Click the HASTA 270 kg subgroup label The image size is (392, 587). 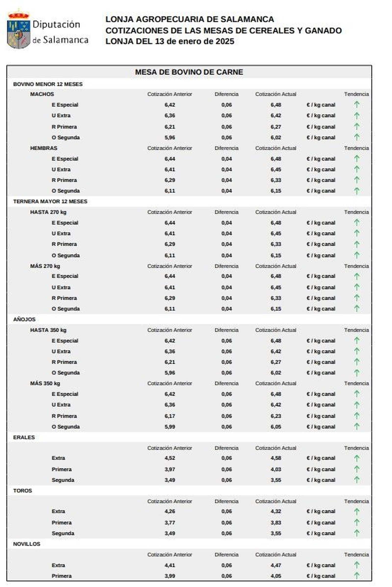(x=48, y=212)
